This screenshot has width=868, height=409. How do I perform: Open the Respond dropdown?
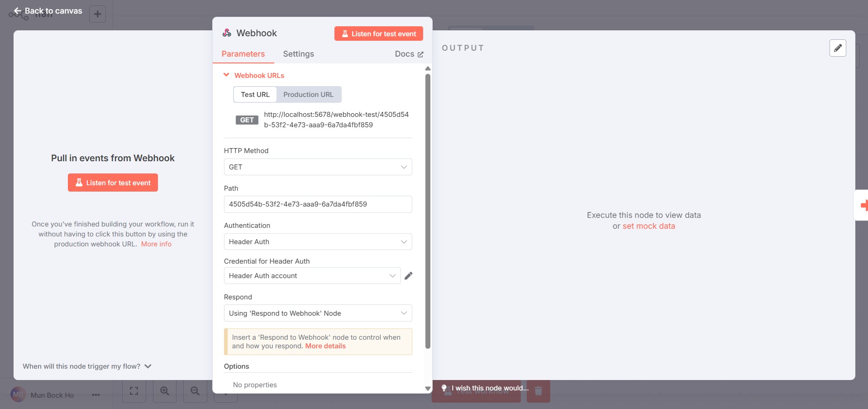[318, 313]
